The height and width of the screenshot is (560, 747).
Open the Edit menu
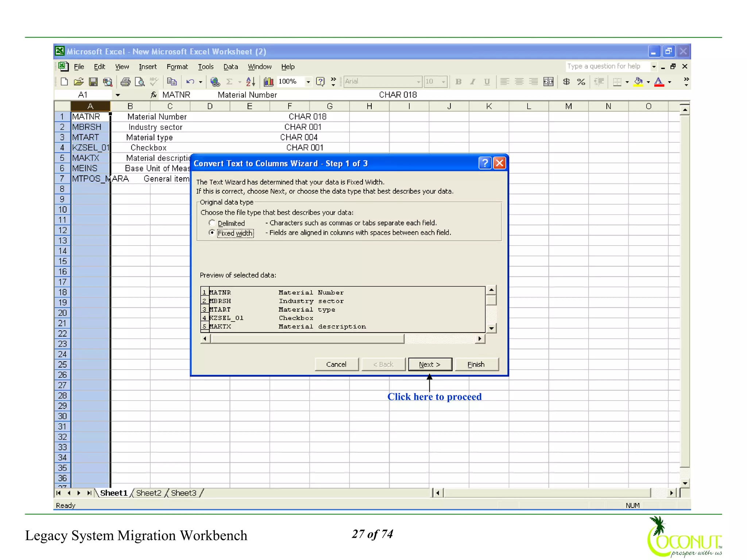click(x=99, y=67)
